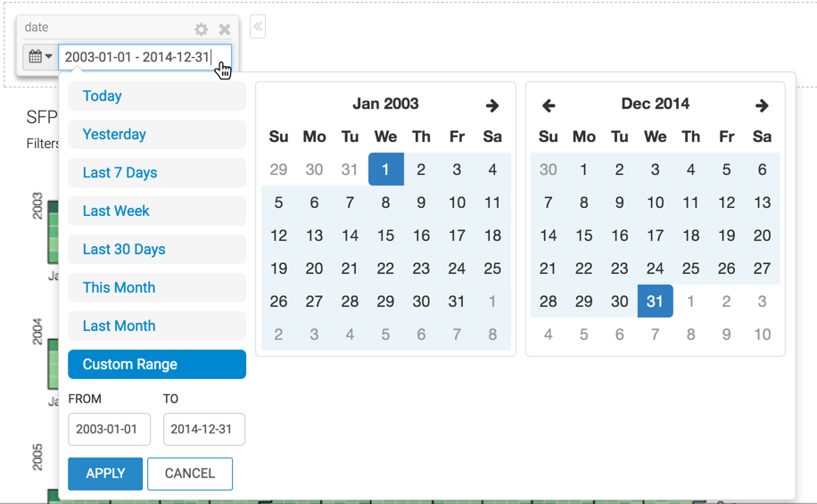Select the Last Week preset
817x504 pixels.
[156, 211]
